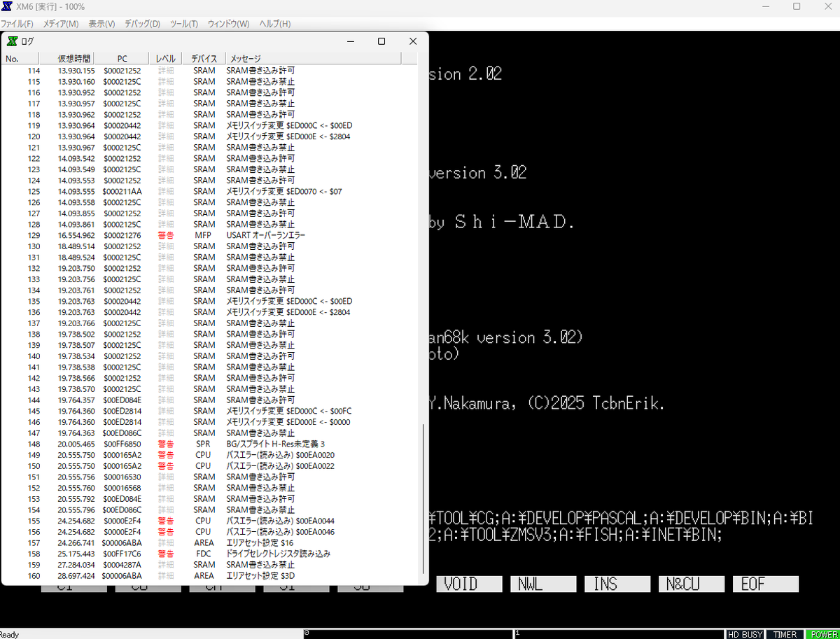Click virtual time 28.697.424 in row 160
The height and width of the screenshot is (639, 840).
(x=76, y=575)
